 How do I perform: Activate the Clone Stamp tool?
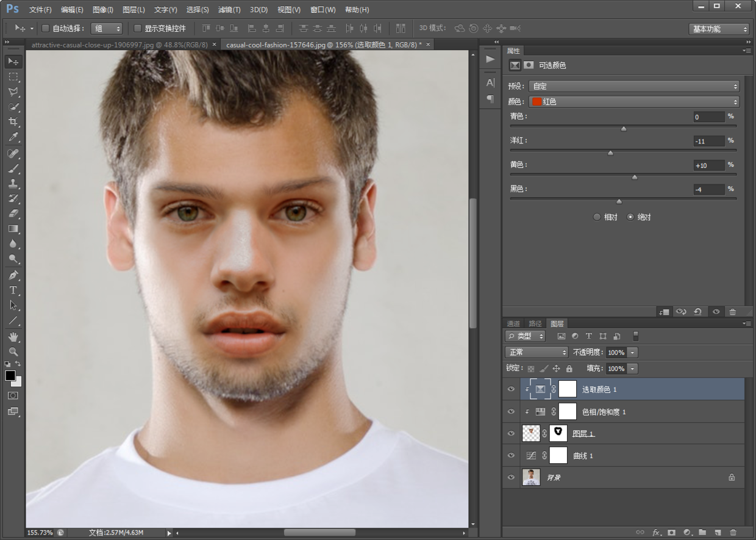pos(13,183)
